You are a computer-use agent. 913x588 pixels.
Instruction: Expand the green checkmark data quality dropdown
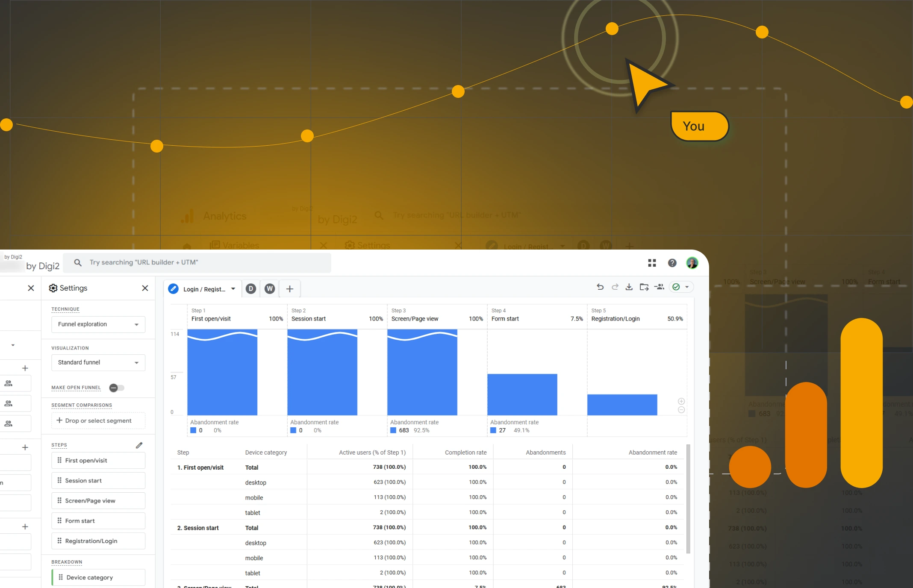(687, 287)
